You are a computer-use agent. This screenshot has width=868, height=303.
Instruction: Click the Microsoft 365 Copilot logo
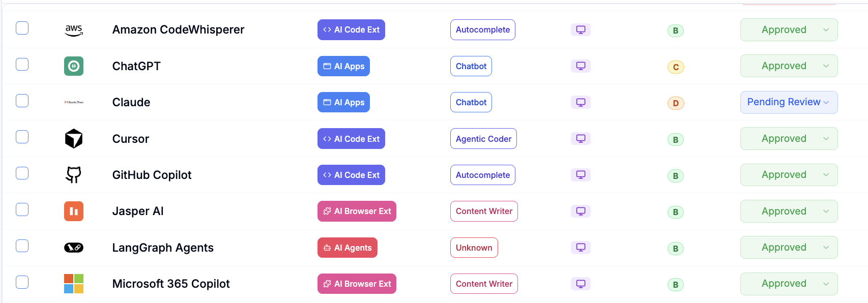(74, 284)
